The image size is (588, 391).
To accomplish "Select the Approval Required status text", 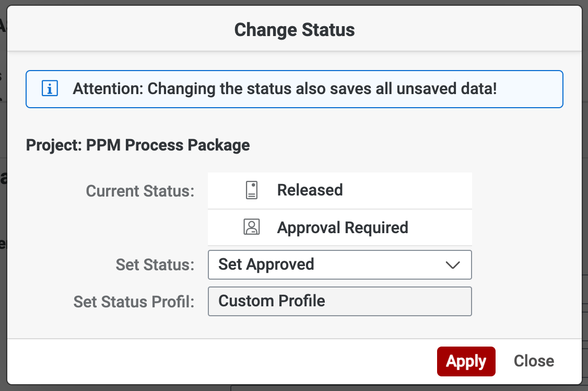I will tap(343, 227).
